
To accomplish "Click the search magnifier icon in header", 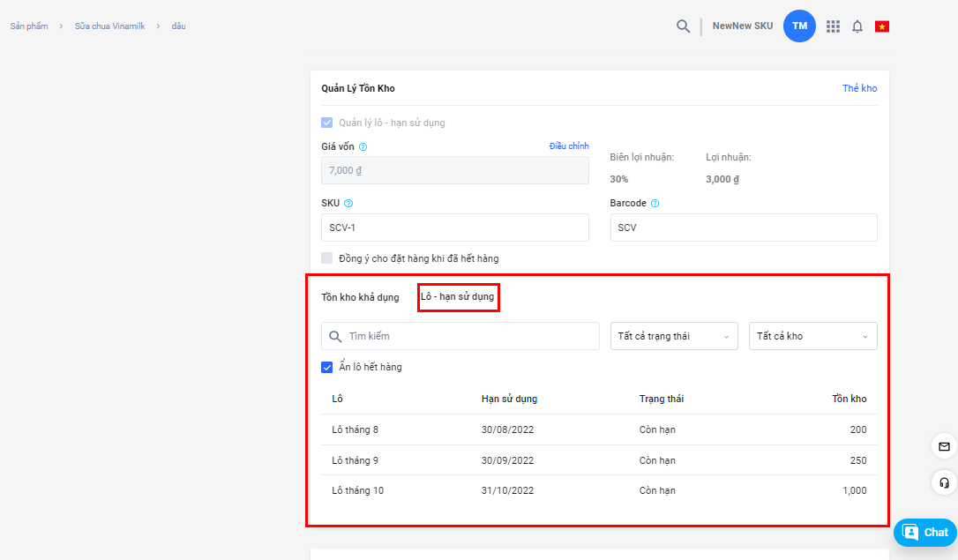I will 683,26.
